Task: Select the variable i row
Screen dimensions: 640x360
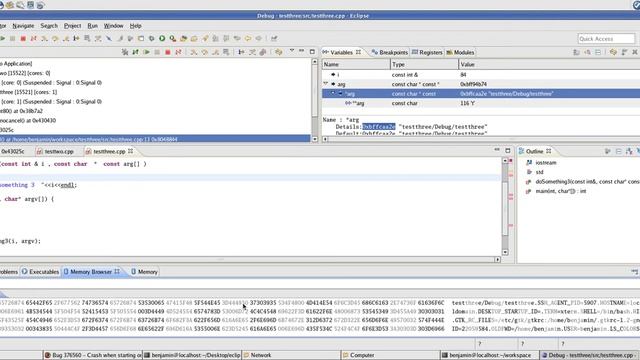Action: tap(481, 75)
